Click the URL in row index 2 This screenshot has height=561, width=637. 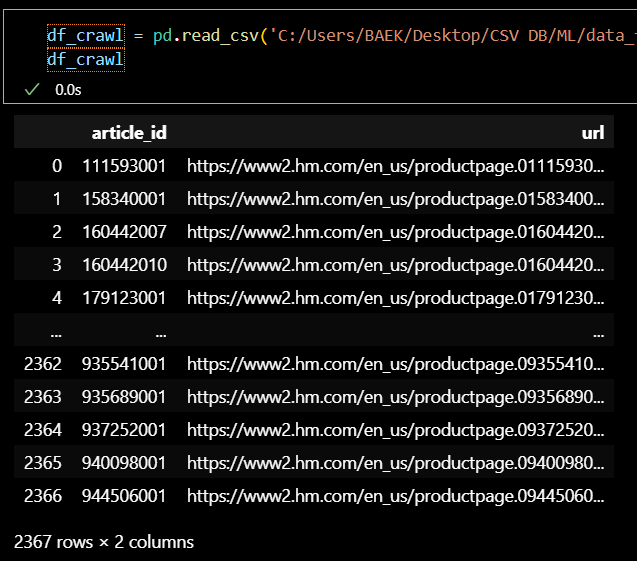coord(396,232)
